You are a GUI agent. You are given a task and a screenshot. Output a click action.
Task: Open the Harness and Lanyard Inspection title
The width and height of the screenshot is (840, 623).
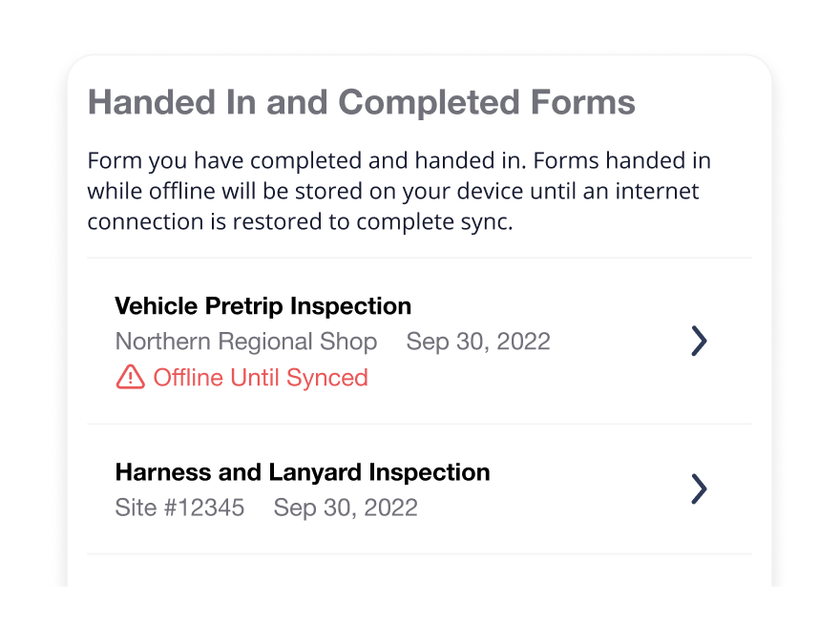[x=302, y=472]
